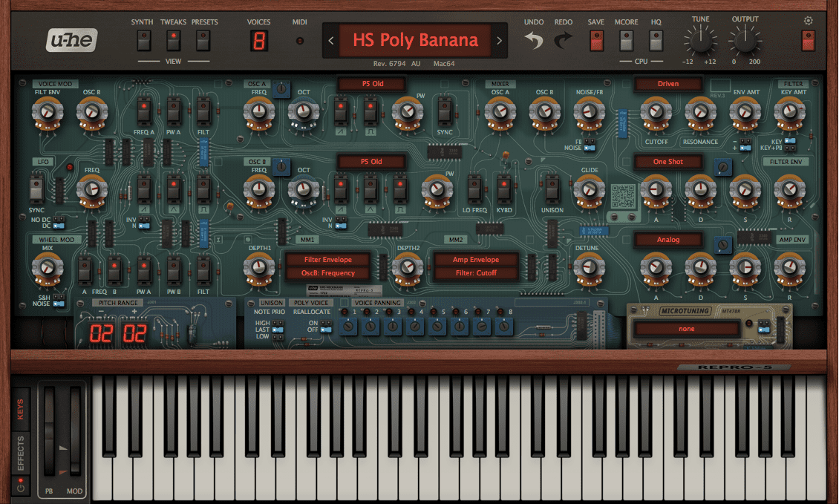Click the HS Poly Banana preset display
839x504 pixels.
pos(415,40)
